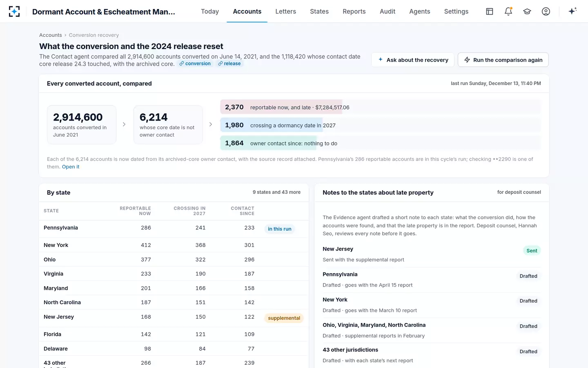Click New York's 412 reportable value

(x=146, y=245)
